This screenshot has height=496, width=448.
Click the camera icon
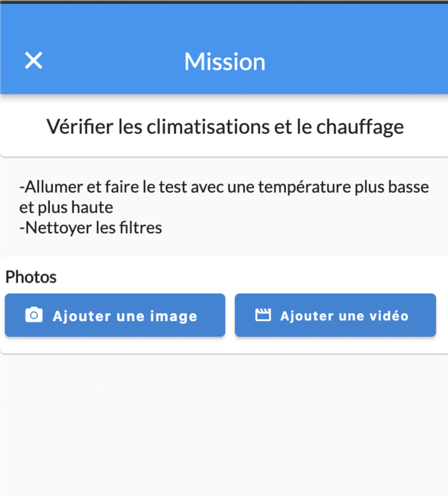34,315
